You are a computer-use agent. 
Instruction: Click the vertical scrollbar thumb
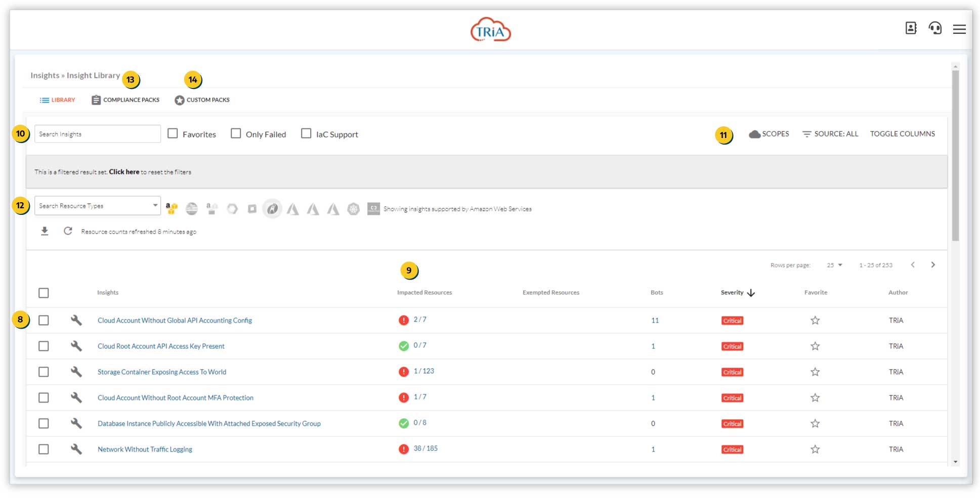click(955, 156)
